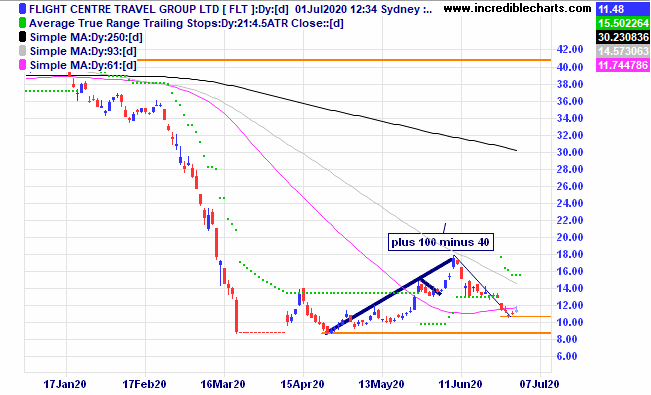Viewport: 651px width, 395px height.
Task: Click the blue 11.48 price value box
Action: pyautogui.click(x=622, y=9)
